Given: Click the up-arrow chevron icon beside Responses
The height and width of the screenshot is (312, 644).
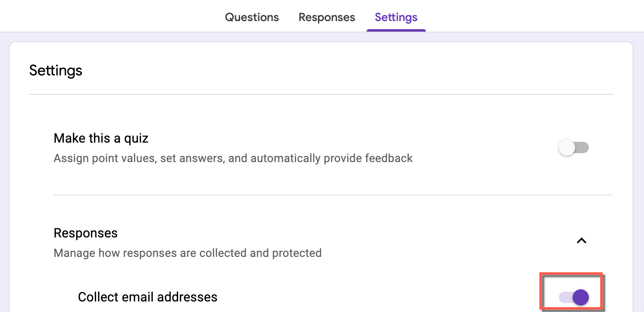Looking at the screenshot, I should [x=582, y=241].
